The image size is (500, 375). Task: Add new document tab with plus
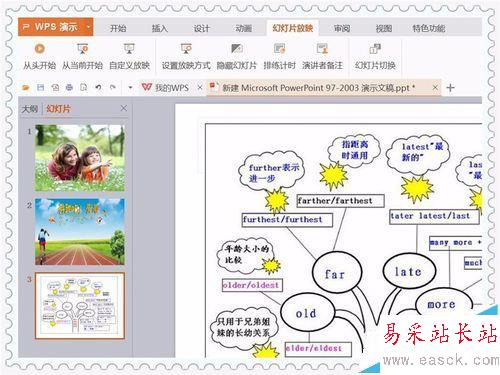(450, 88)
